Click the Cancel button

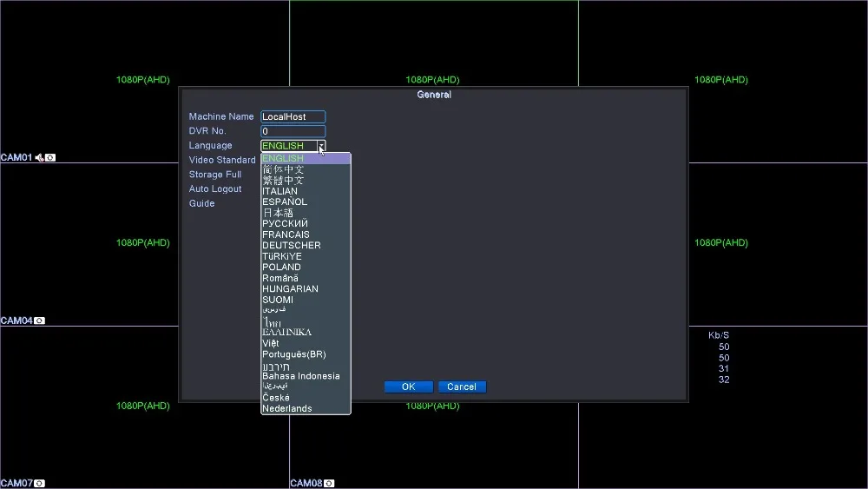click(x=463, y=387)
